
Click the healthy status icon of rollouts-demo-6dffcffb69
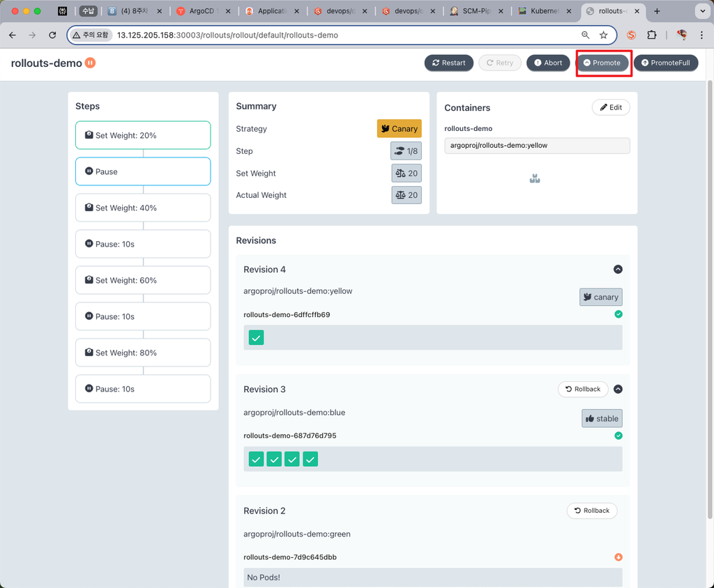pos(618,314)
